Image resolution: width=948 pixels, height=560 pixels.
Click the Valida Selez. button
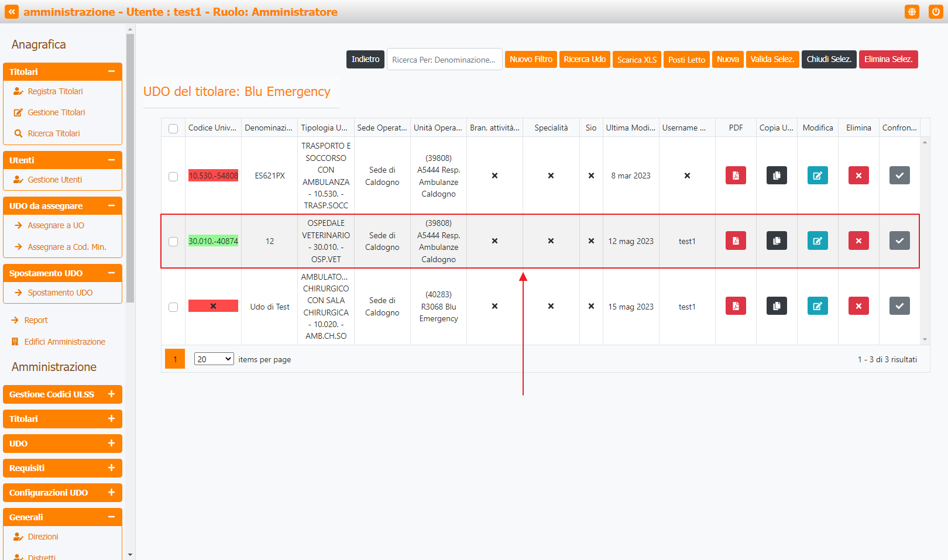772,59
